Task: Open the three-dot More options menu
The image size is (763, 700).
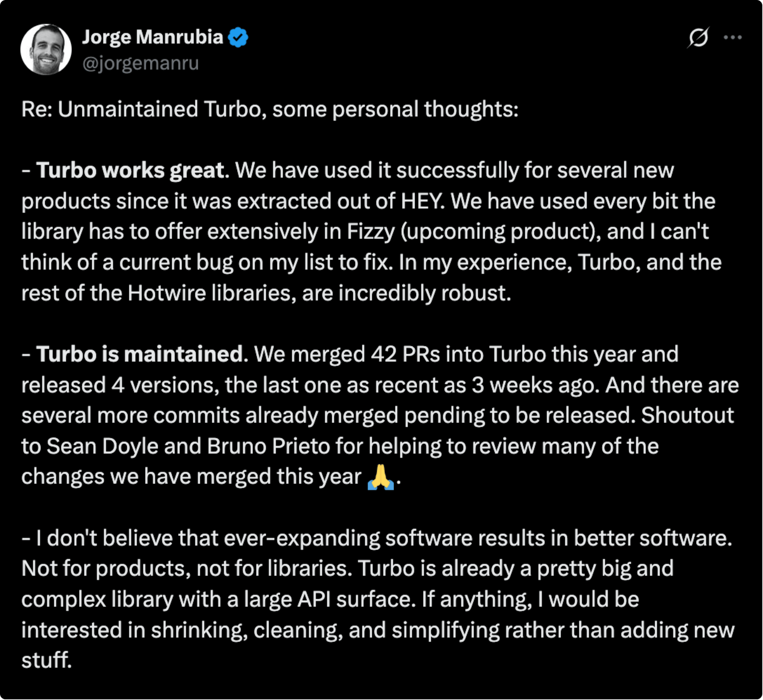Action: tap(732, 37)
